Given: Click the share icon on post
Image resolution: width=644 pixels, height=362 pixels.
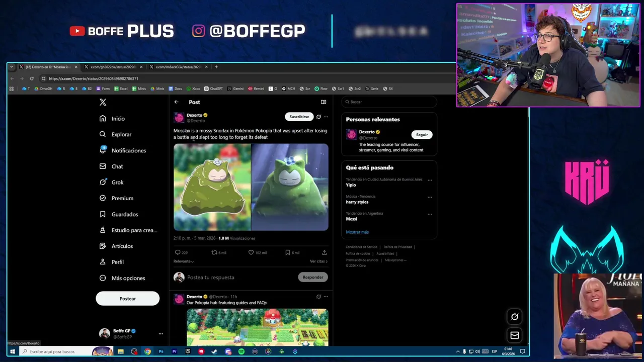Looking at the screenshot, I should click(325, 252).
